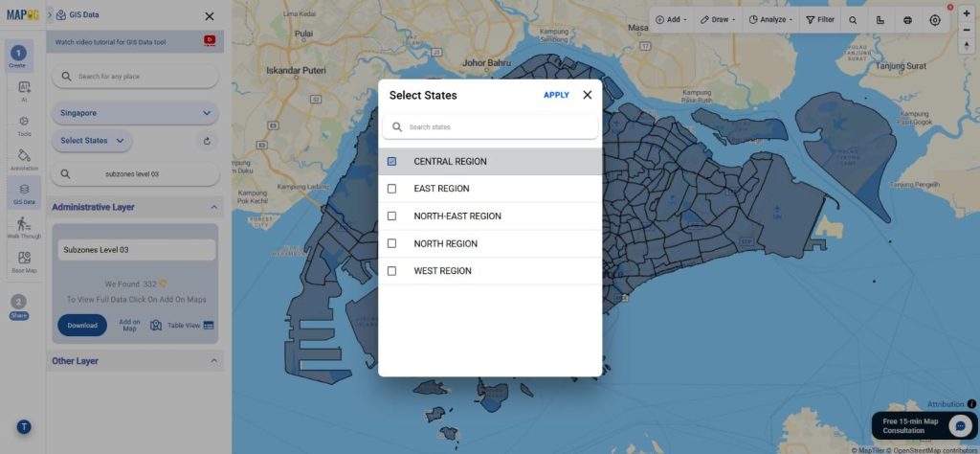Click APPLY in Select States dialog
This screenshot has width=980, height=454.
556,95
